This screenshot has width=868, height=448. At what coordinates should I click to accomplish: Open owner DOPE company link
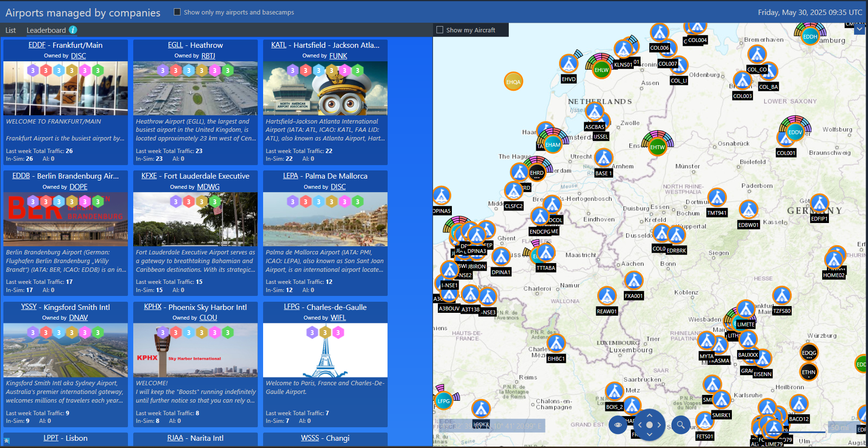pyautogui.click(x=78, y=187)
